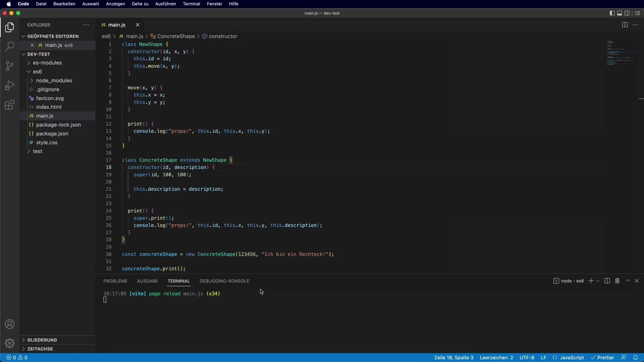
Task: Toggle primary side bar visibility
Action: (612, 13)
